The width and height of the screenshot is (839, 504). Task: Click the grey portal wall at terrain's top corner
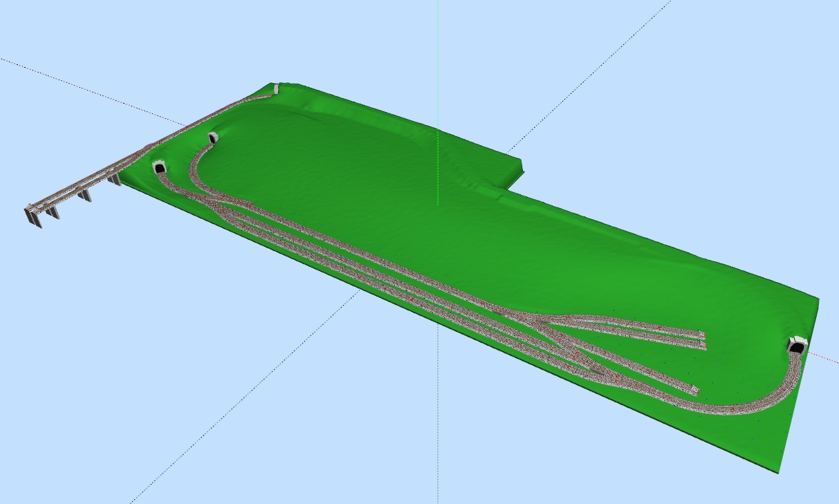276,88
